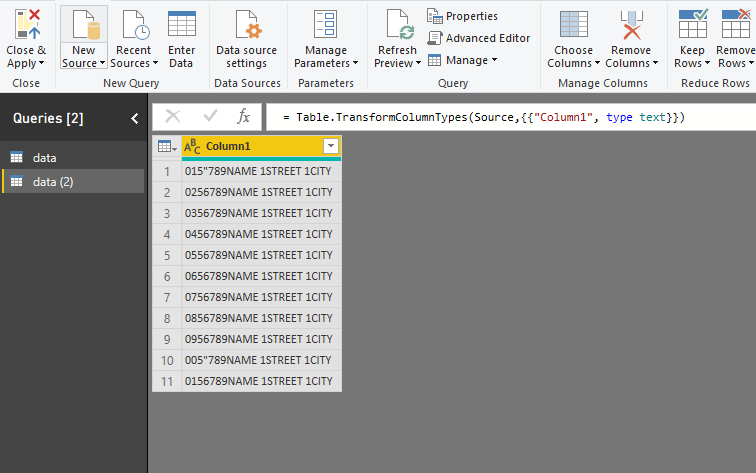Expand the Keep Rows dropdown arrow
The width and height of the screenshot is (756, 473).
pos(707,63)
